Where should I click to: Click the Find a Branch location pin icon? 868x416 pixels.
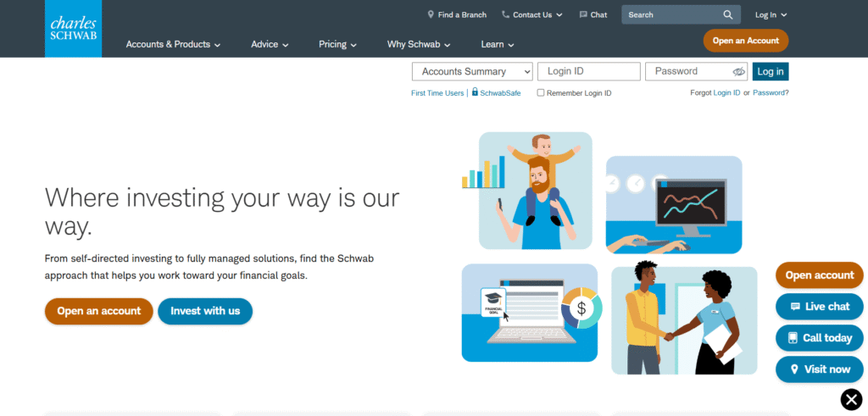coord(431,14)
